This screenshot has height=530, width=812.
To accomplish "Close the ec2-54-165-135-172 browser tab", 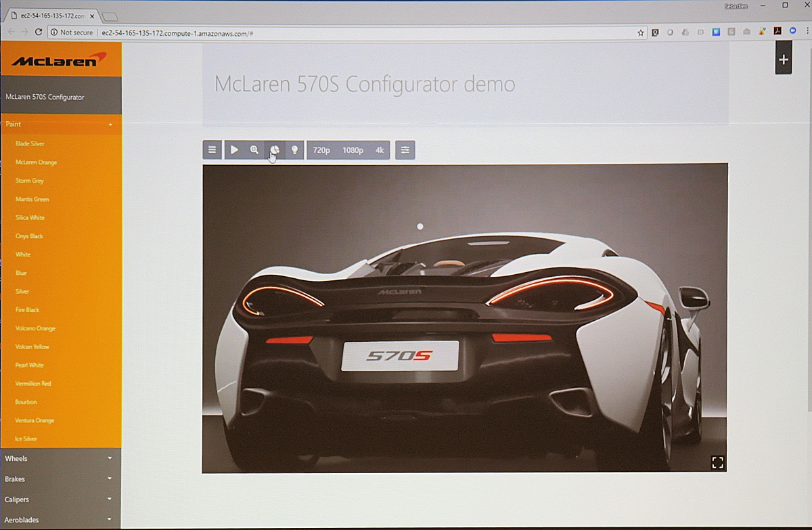I will pos(92,16).
